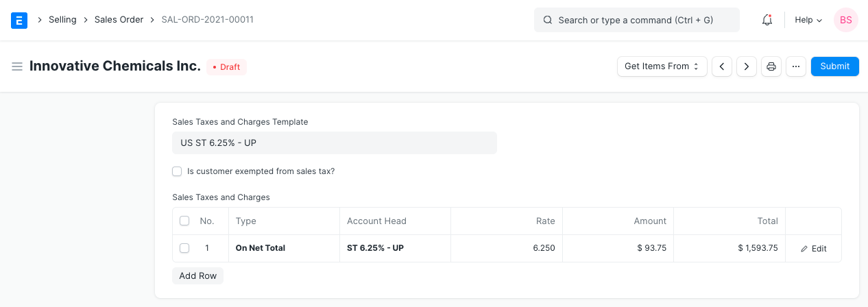Toggle sidebar with hamburger menu icon
This screenshot has height=307, width=868.
pyautogui.click(x=17, y=66)
